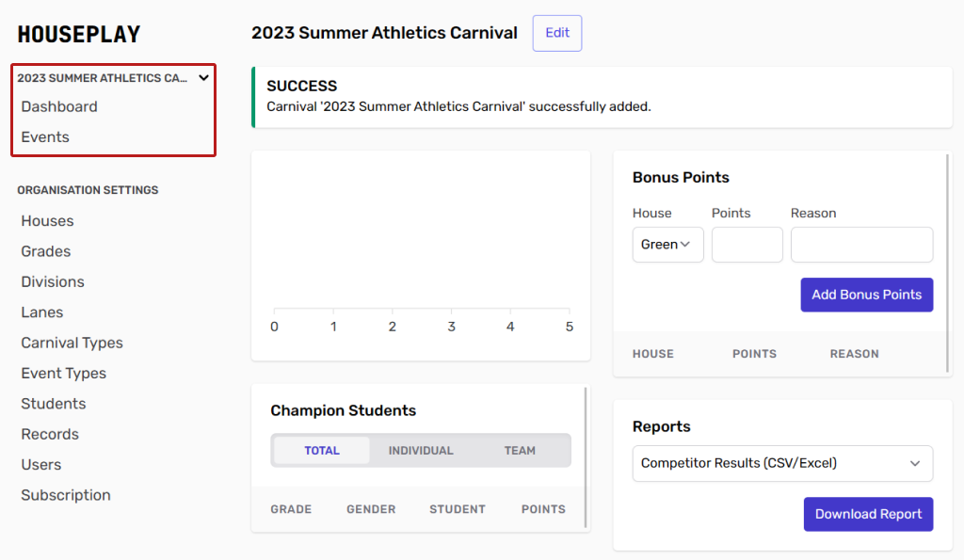Click the HOUSEPLAY logo
Screen dimensions: 964x560
point(79,35)
